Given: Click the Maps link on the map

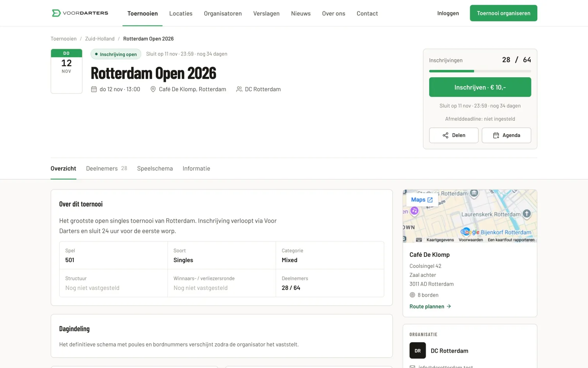Looking at the screenshot, I should pos(422,200).
